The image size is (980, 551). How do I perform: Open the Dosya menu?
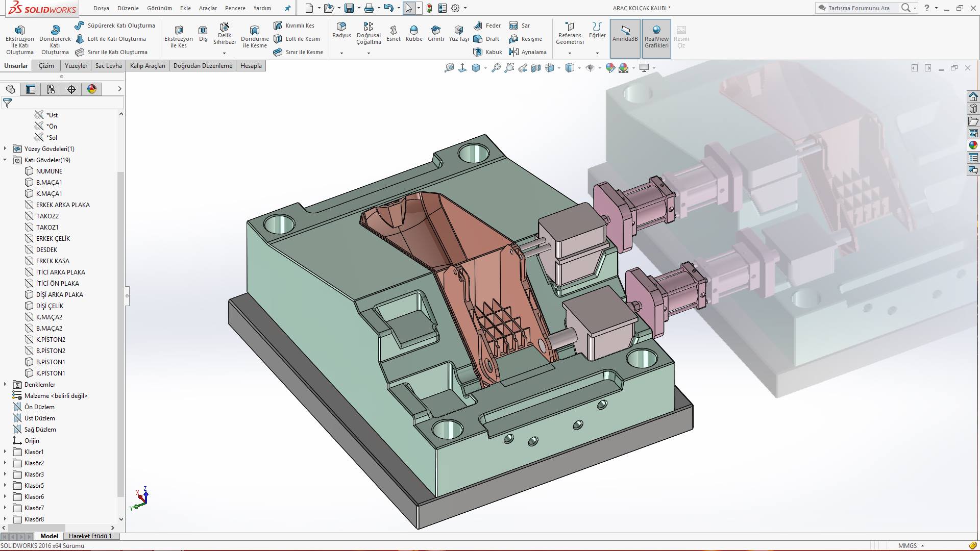pyautogui.click(x=101, y=8)
